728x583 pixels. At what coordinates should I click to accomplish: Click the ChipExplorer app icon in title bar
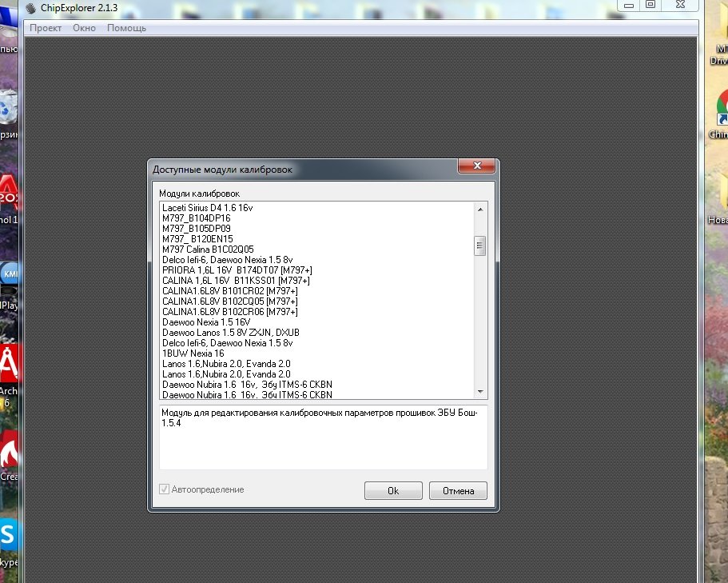(31, 8)
